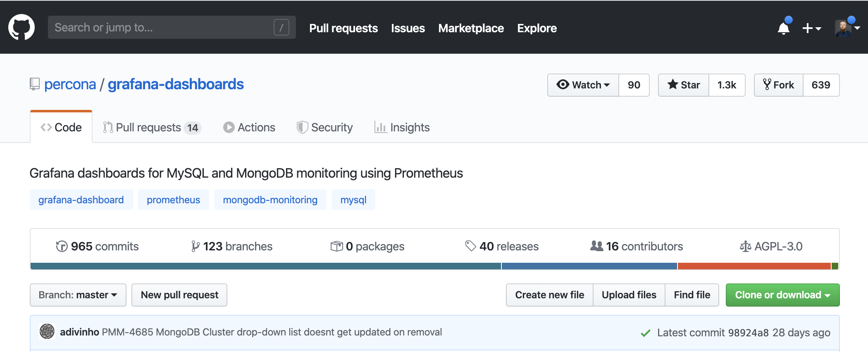Click the pull request count badge 14
868x352 pixels.
pos(193,128)
